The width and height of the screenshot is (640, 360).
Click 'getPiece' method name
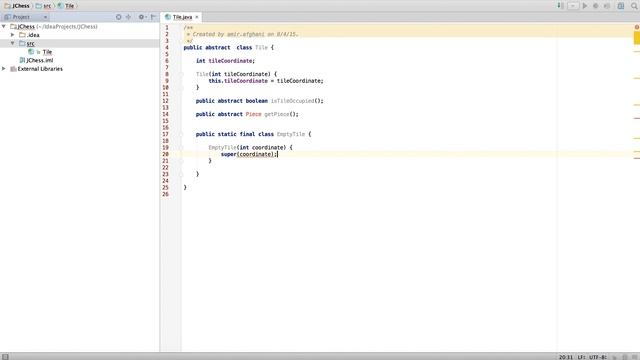click(277, 114)
